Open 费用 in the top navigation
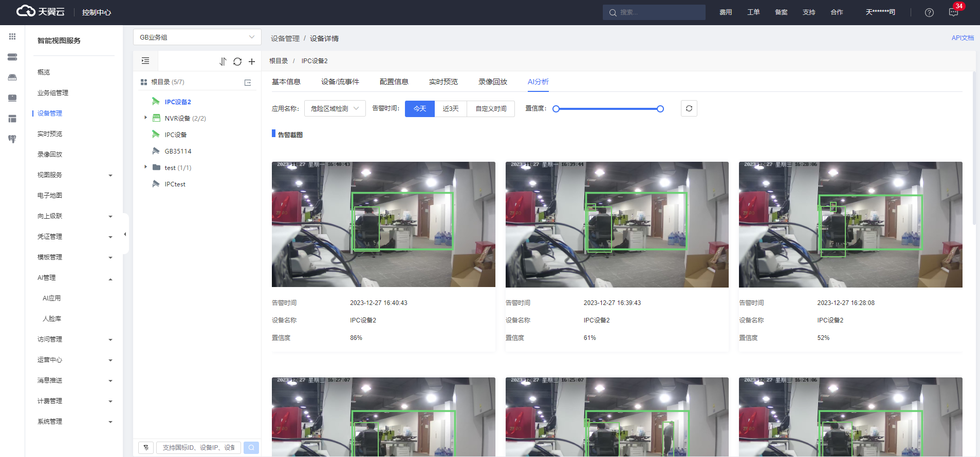Image resolution: width=980 pixels, height=457 pixels. pyautogui.click(x=726, y=12)
